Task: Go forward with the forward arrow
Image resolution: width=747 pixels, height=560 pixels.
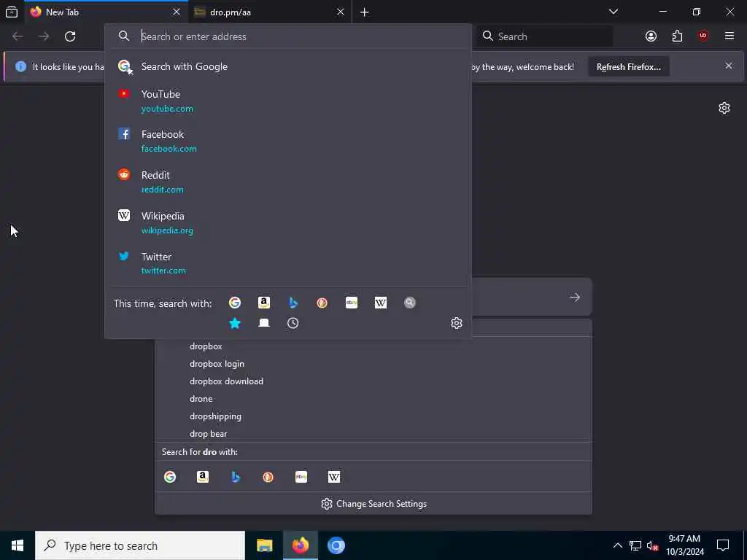Action: point(44,36)
